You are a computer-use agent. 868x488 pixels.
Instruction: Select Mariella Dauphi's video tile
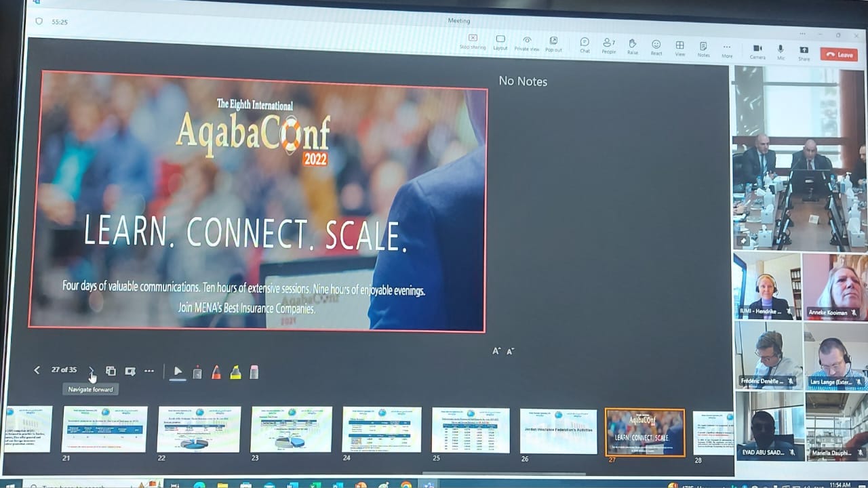coord(837,427)
